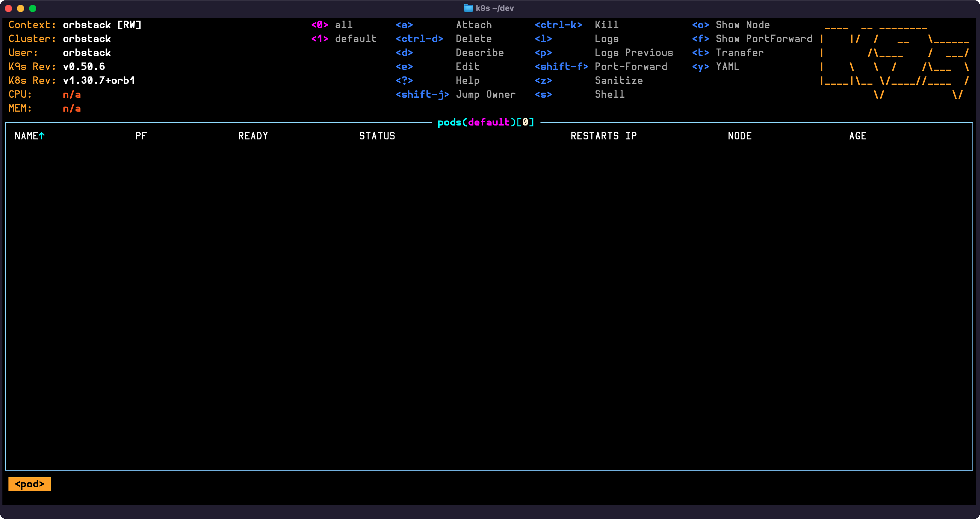Click the green maximize window button
This screenshot has height=519, width=980.
33,8
